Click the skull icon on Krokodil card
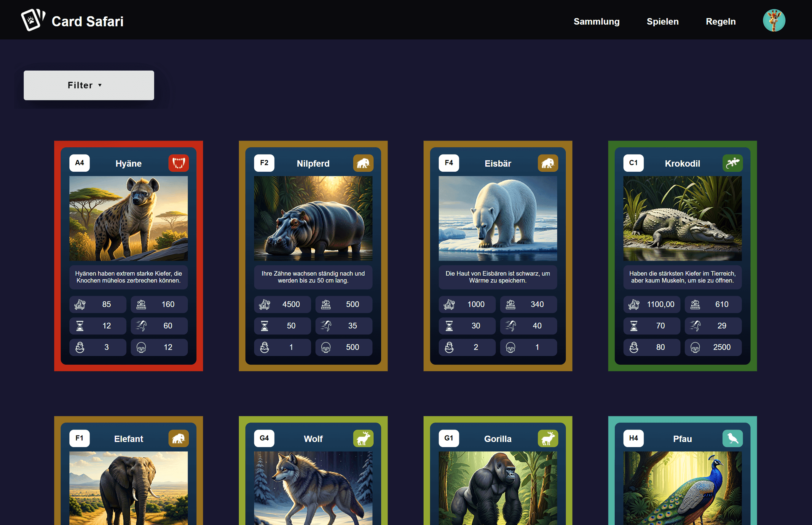This screenshot has height=525, width=812. click(695, 347)
